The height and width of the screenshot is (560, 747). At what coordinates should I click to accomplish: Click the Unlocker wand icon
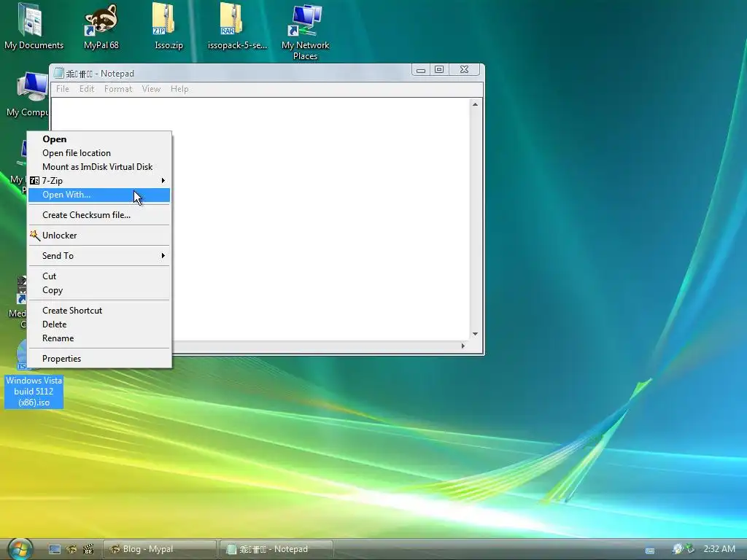[35, 236]
